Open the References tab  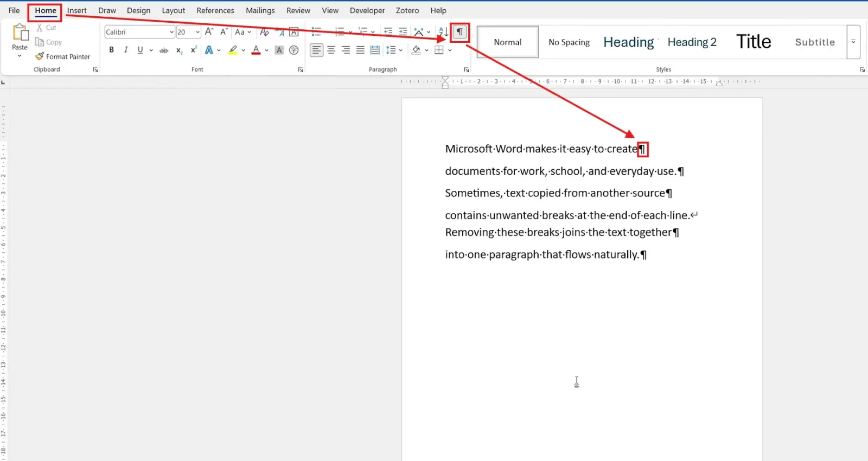pyautogui.click(x=215, y=10)
